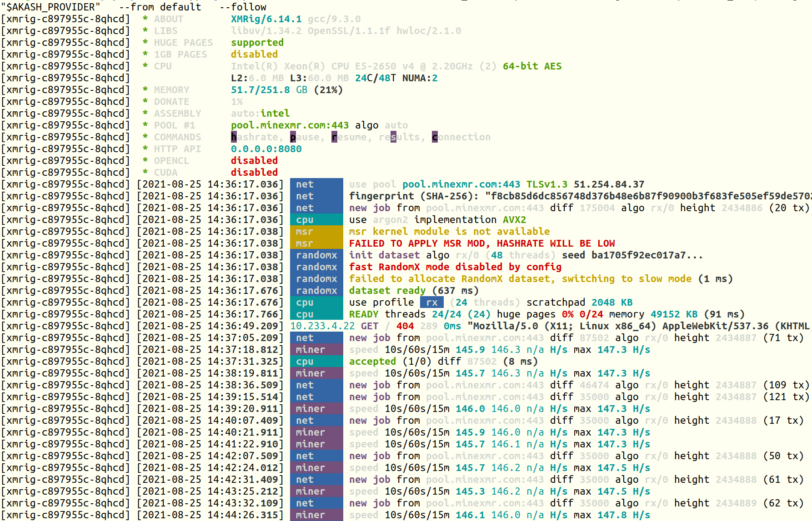Click the 'resume' command word
The height and width of the screenshot is (521, 812).
349,137
